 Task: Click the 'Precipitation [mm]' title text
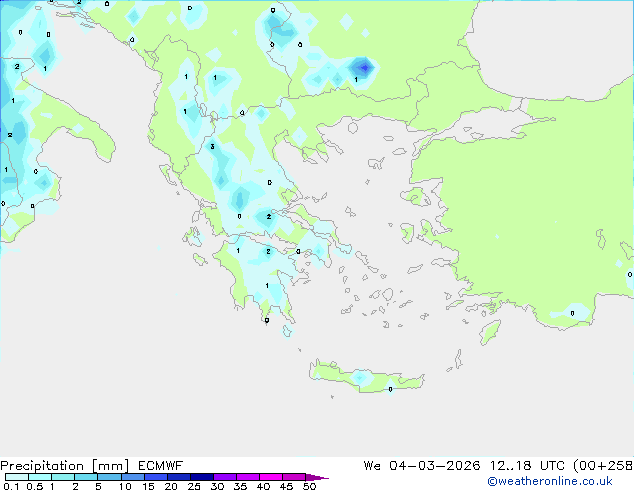[65, 466]
